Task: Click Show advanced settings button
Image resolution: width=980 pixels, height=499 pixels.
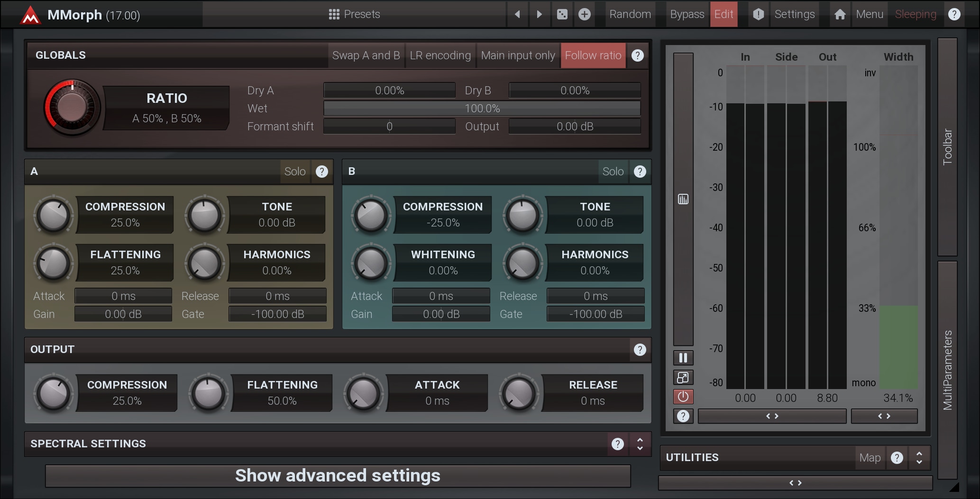Action: (x=338, y=476)
